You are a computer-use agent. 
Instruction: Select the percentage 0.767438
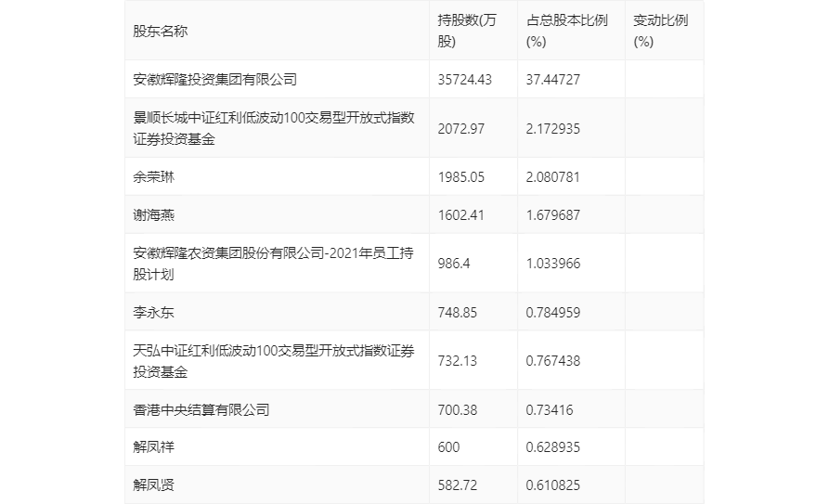pyautogui.click(x=553, y=361)
